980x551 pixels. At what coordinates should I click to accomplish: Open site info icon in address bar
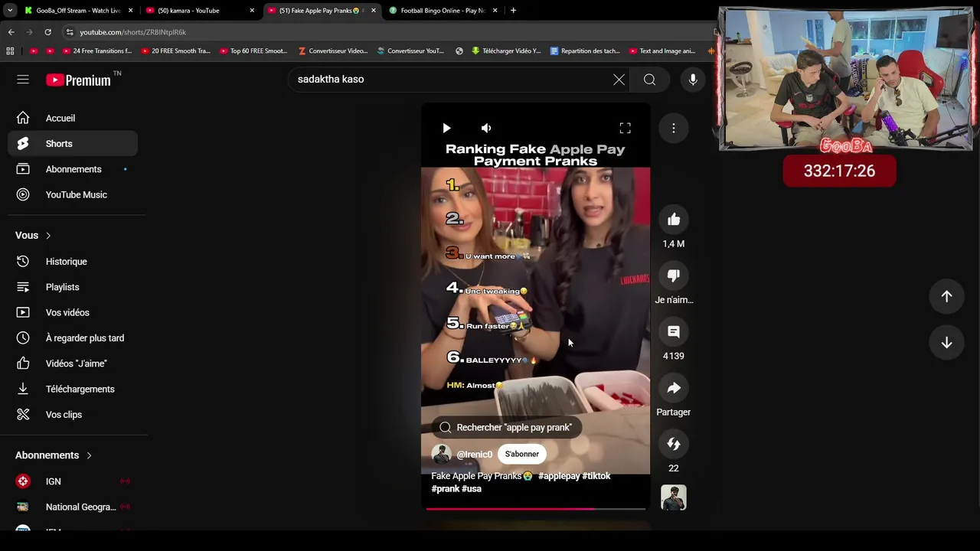tap(70, 32)
